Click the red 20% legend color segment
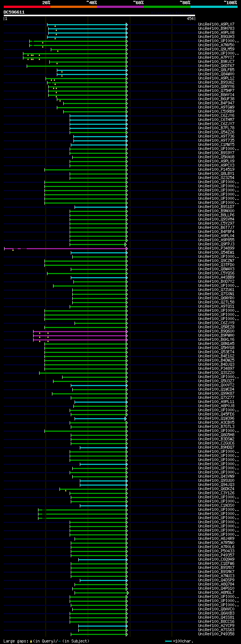 coord(27,7)
